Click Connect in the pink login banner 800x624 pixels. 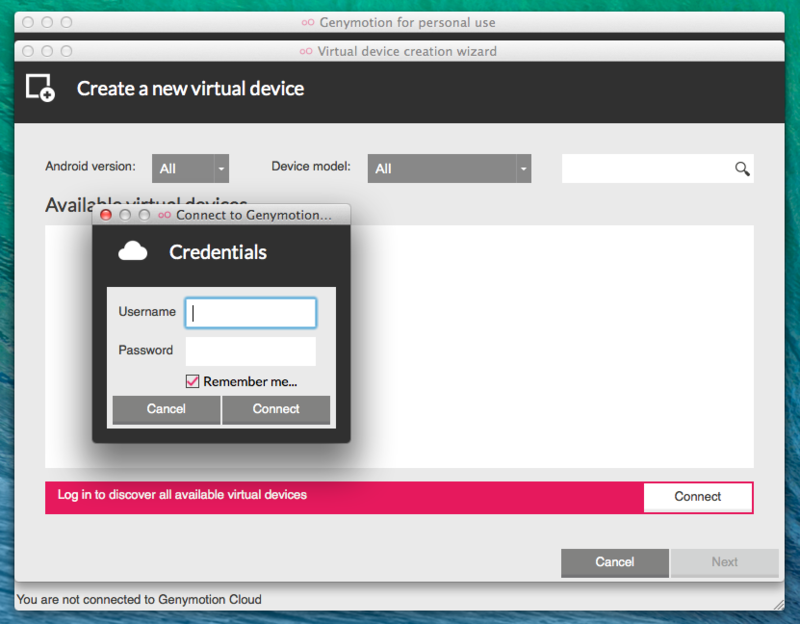[697, 497]
